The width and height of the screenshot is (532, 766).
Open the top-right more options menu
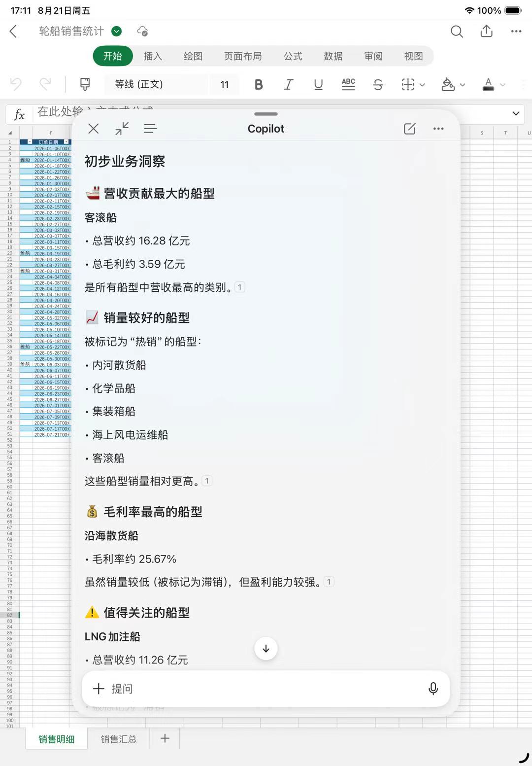[516, 32]
